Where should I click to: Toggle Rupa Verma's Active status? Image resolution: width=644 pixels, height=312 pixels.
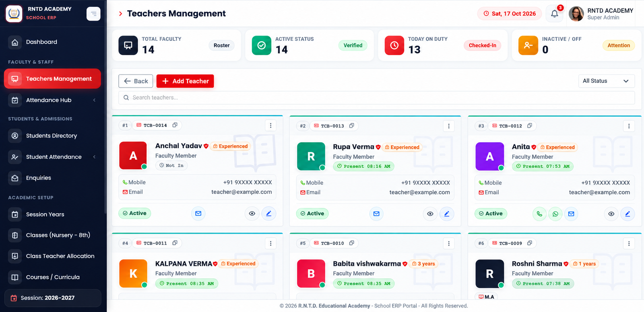(312, 214)
